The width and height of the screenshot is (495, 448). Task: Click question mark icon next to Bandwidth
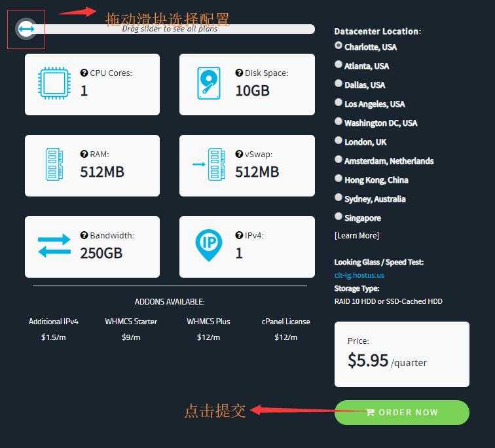click(x=84, y=235)
